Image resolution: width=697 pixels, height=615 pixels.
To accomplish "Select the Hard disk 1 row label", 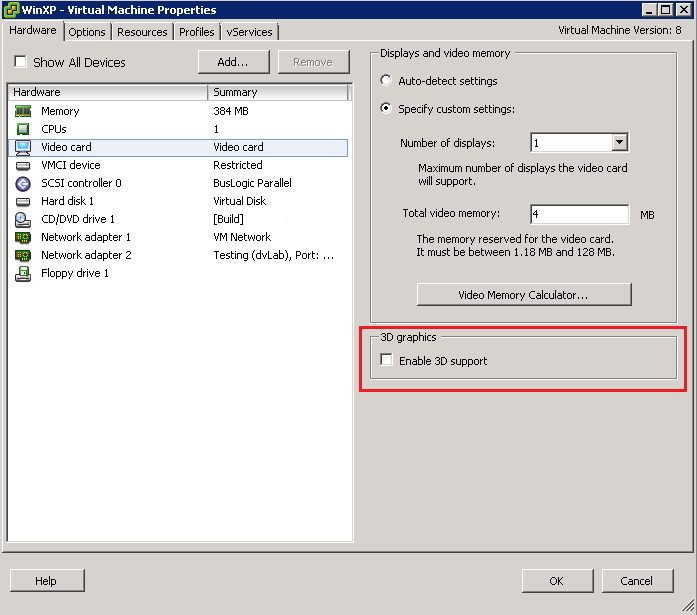I will [x=68, y=201].
